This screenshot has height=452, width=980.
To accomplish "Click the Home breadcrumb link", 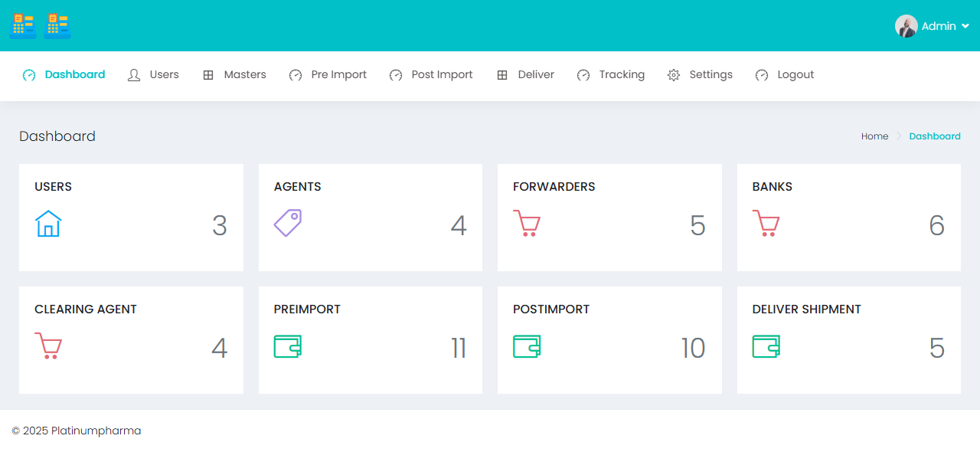I will [874, 136].
